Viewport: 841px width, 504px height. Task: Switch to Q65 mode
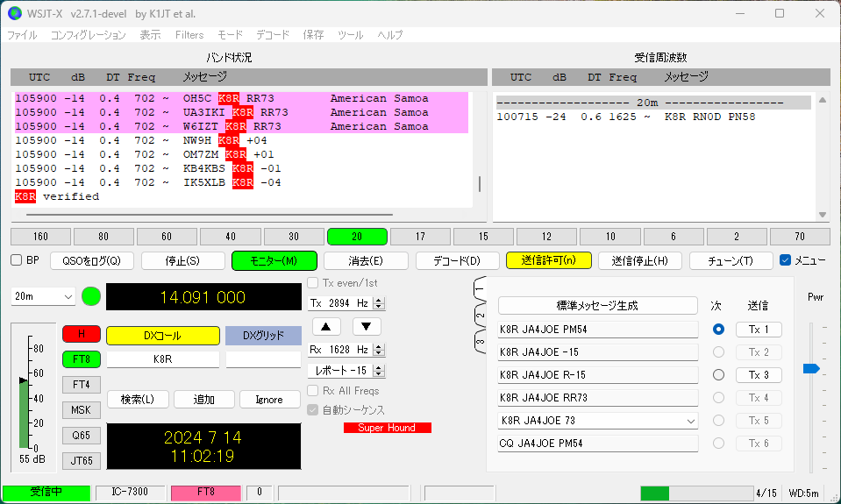coord(82,436)
